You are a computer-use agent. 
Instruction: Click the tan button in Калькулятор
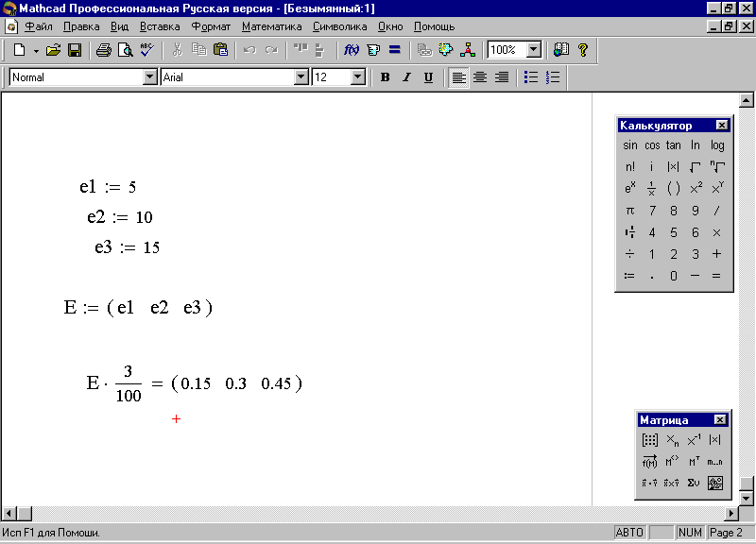673,145
